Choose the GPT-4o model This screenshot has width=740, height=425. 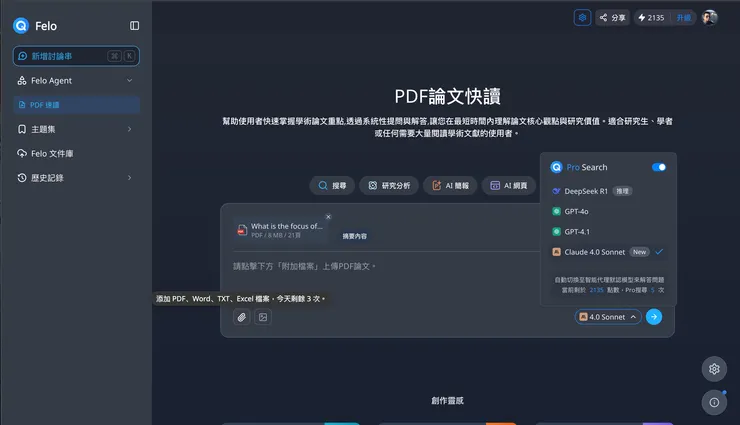[608, 211]
